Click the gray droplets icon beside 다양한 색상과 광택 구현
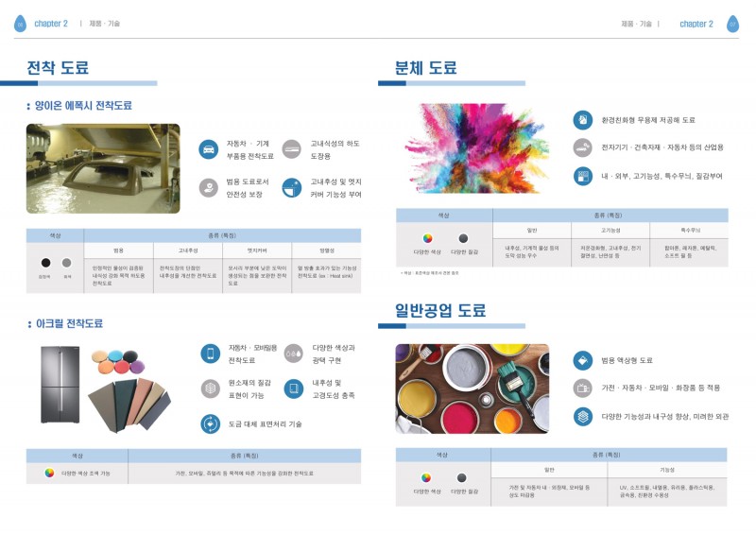Image resolution: width=756 pixels, height=535 pixels. tap(294, 354)
